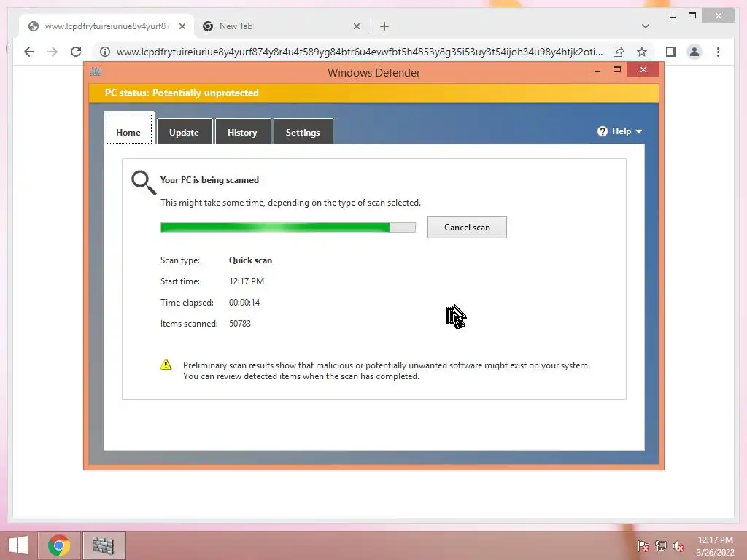Click the network tray icon
The width and height of the screenshot is (747, 560).
click(661, 545)
